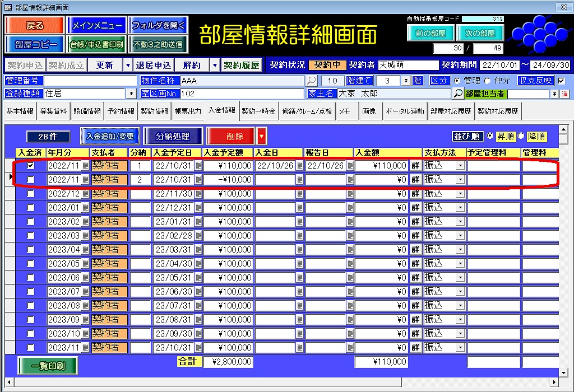Screen dimensions: 574x392
Task: Select the 仲介 radio button
Action: click(487, 81)
